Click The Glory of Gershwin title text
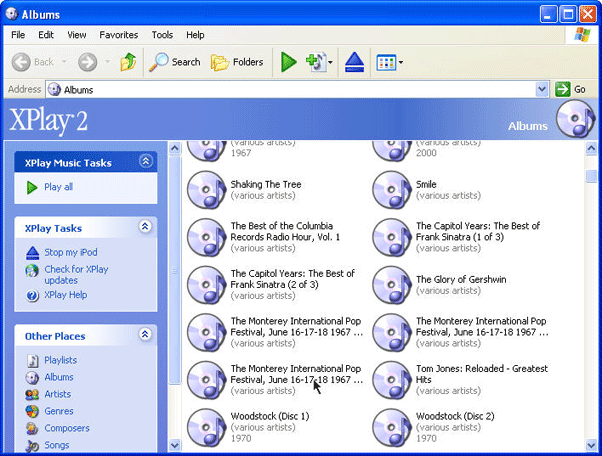 point(461,279)
